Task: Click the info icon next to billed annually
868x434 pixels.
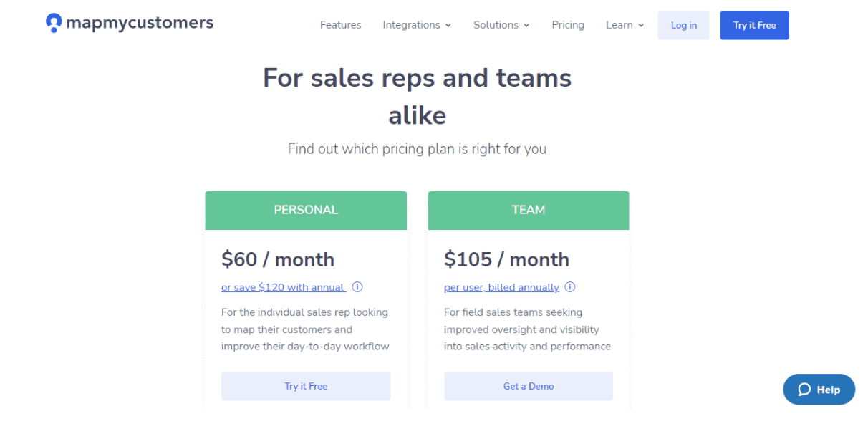Action: 570,287
